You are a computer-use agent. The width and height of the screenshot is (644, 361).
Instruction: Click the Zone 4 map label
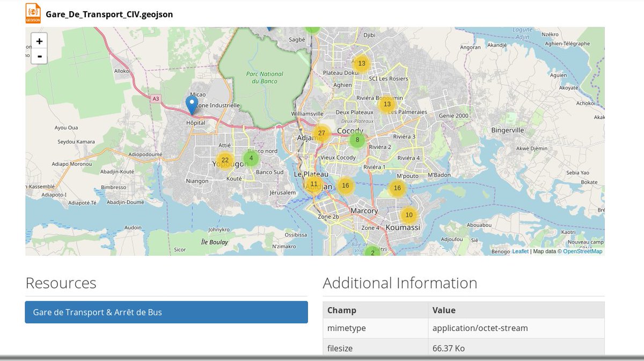(x=370, y=228)
